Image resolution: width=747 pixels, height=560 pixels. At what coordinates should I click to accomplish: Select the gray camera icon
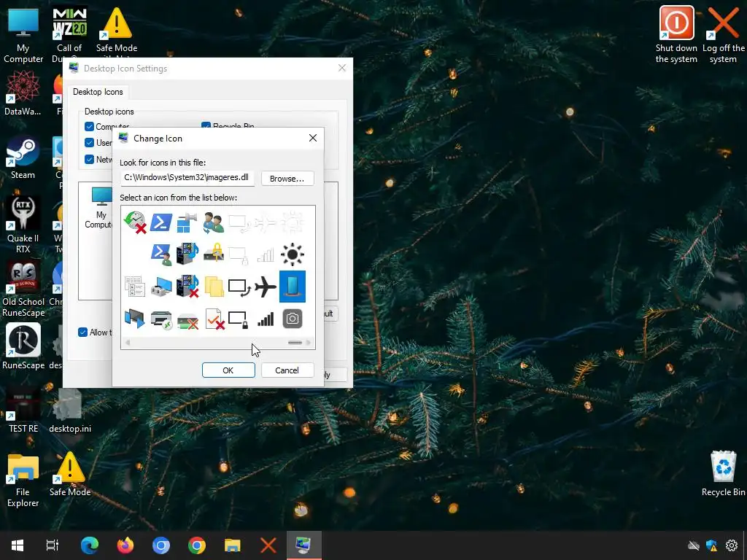(x=292, y=319)
